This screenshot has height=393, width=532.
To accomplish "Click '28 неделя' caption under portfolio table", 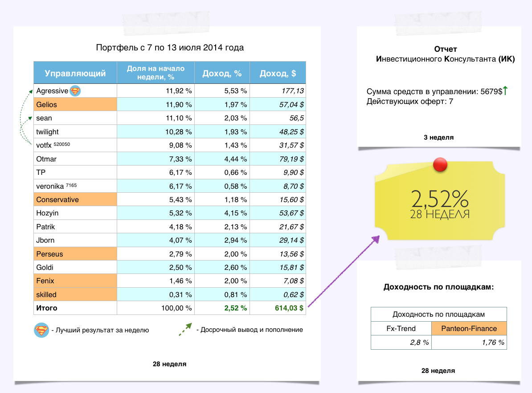I will (169, 364).
